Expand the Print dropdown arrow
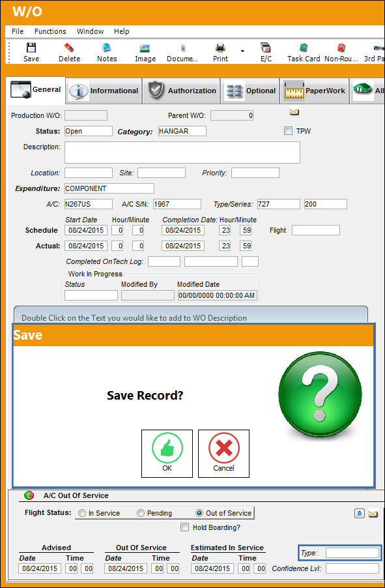This screenshot has height=588, width=385. [x=242, y=51]
